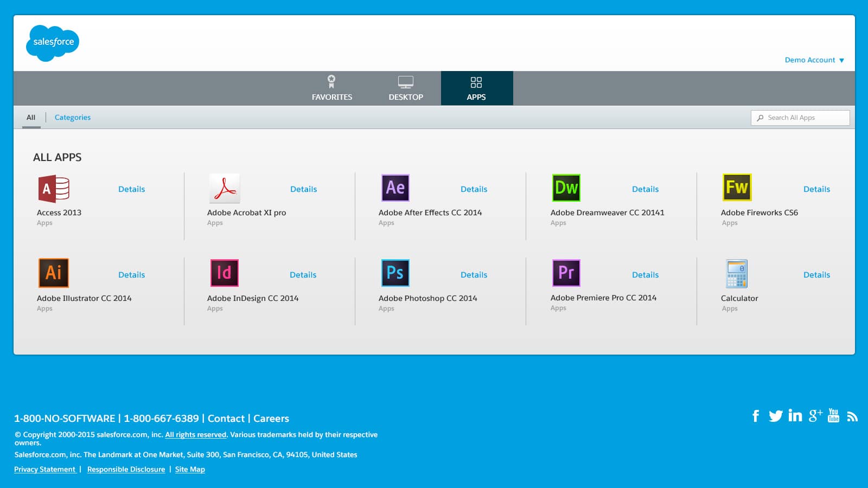
Task: View Details for Dreamweaver CC 20141
Action: (x=645, y=189)
